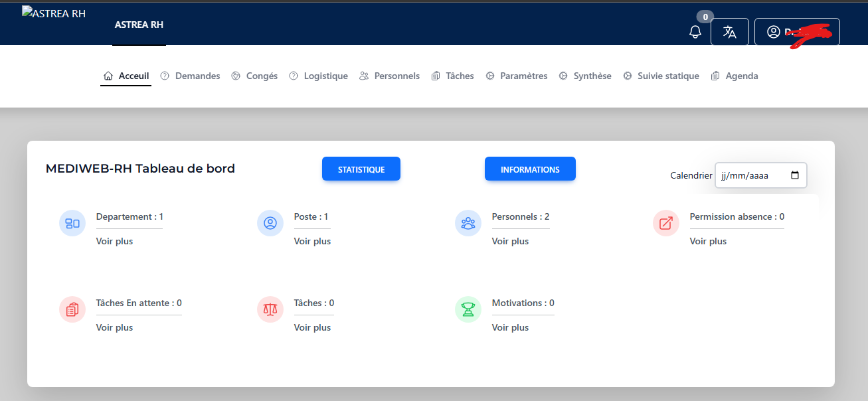Open the Congés menu item
This screenshot has width=868, height=401.
pos(254,76)
